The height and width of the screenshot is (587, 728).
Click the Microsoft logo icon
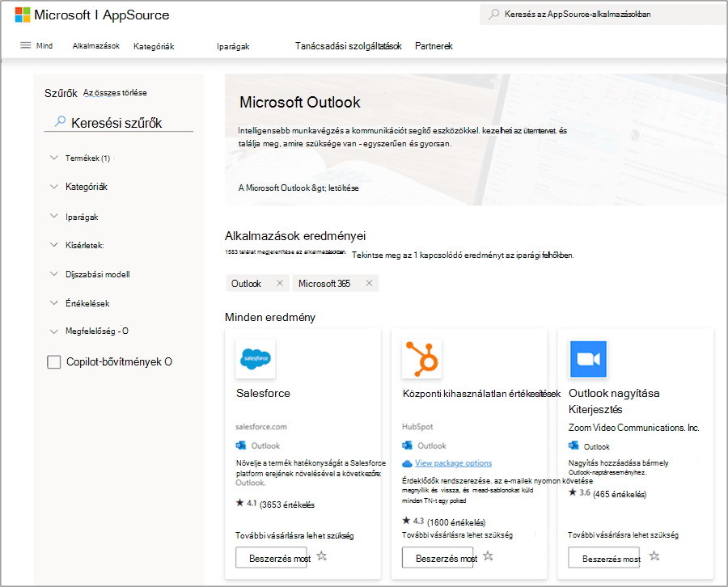[23, 15]
